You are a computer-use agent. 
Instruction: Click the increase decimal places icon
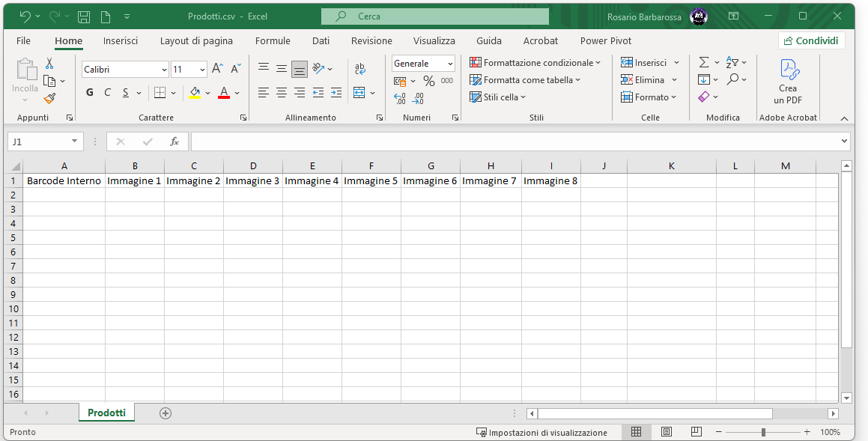click(x=400, y=99)
